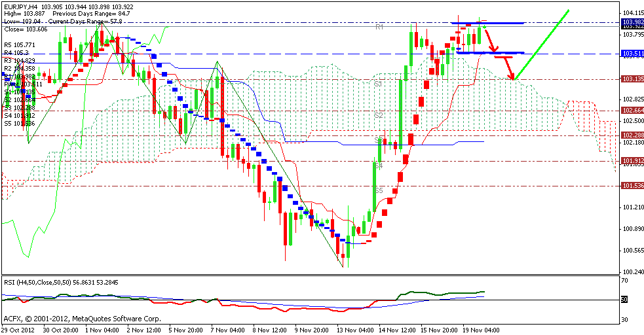Select the RSI scale value 70
The image size is (644, 335).
point(625,281)
